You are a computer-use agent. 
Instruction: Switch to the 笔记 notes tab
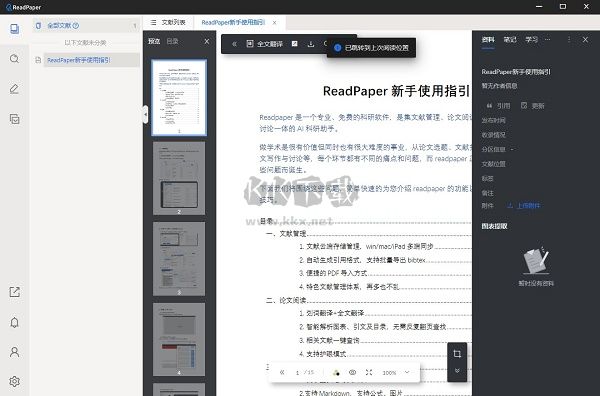click(510, 40)
